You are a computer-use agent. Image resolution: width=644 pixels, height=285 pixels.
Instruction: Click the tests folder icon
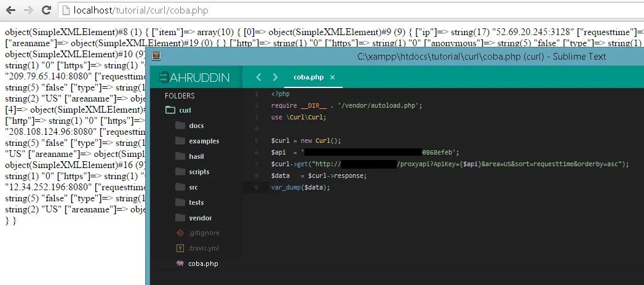click(x=180, y=202)
